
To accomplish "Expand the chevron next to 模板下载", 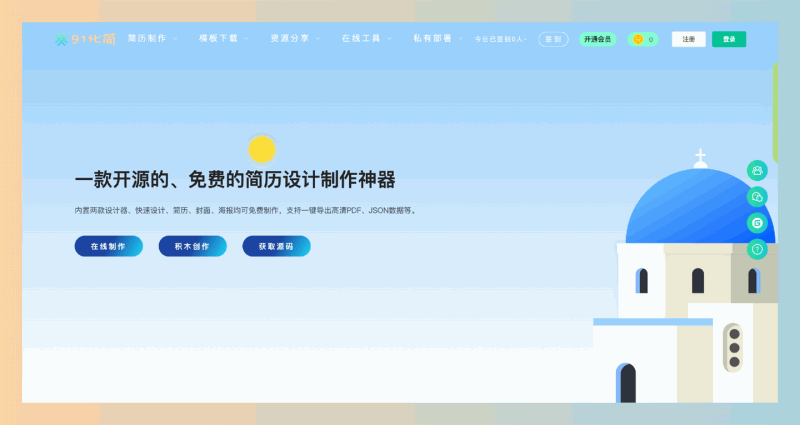I will point(246,39).
